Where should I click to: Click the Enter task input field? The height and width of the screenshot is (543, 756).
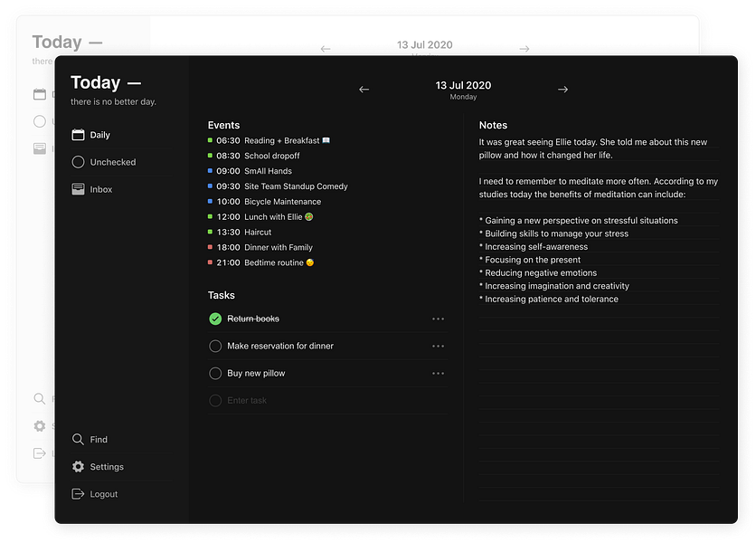(328, 401)
